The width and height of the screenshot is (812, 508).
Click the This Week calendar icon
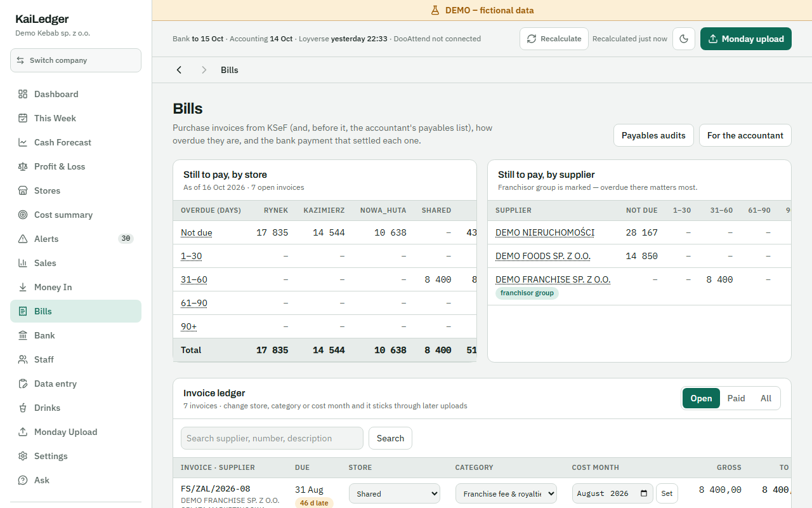click(x=23, y=118)
